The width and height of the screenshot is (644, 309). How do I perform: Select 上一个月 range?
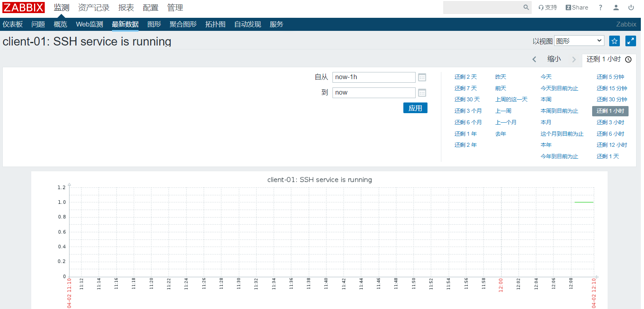tap(506, 122)
